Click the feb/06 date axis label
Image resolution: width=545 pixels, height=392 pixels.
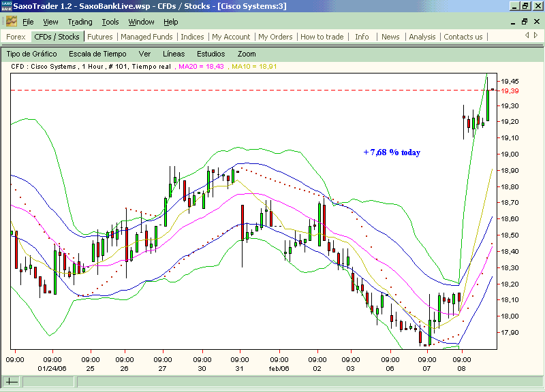pos(279,368)
